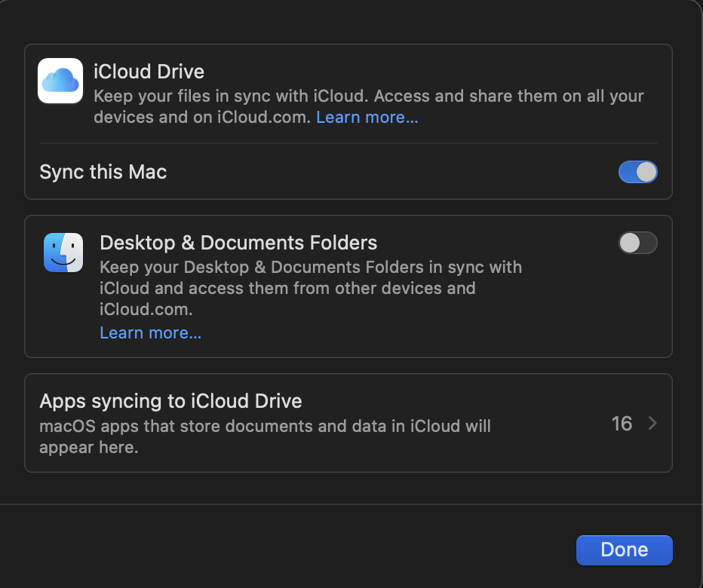The width and height of the screenshot is (703, 588).
Task: Open the Apps syncing to iCloud Drive row
Action: pos(347,423)
